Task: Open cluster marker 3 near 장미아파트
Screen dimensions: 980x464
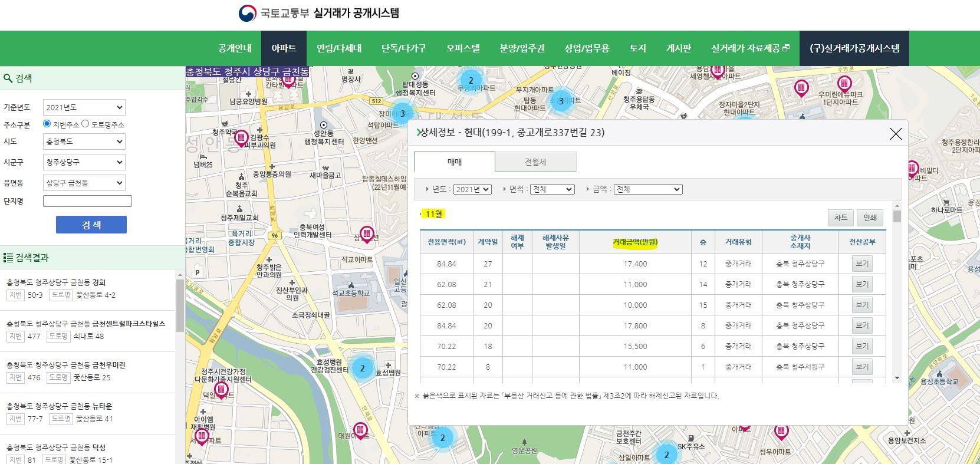Action: (402, 113)
